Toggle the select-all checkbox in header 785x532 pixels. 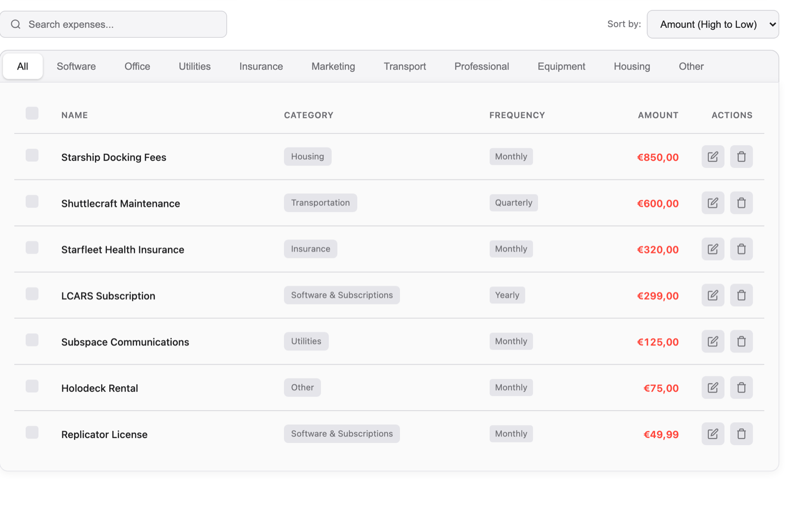[x=32, y=113]
